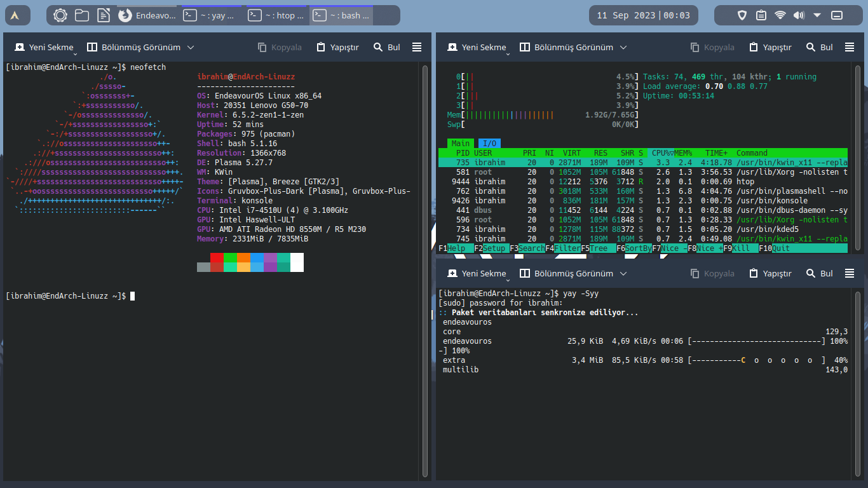
Task: Sort htop by the PID column header
Action: point(463,153)
